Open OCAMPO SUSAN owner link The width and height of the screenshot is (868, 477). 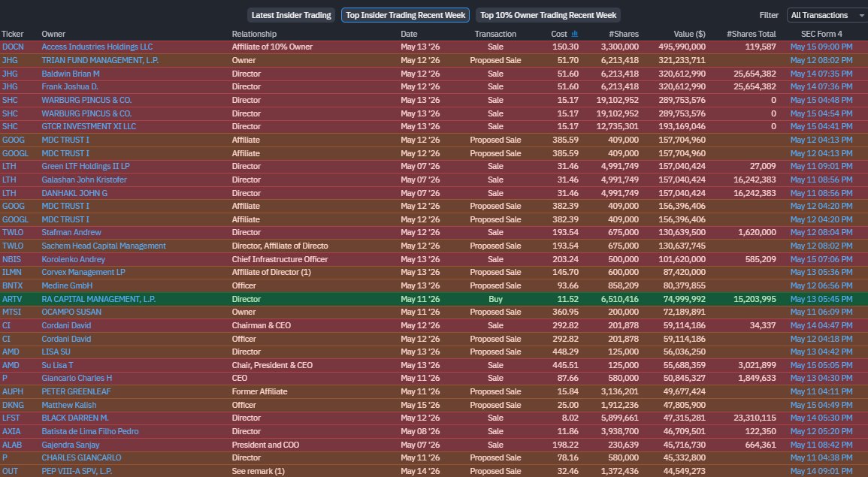pyautogui.click(x=71, y=312)
